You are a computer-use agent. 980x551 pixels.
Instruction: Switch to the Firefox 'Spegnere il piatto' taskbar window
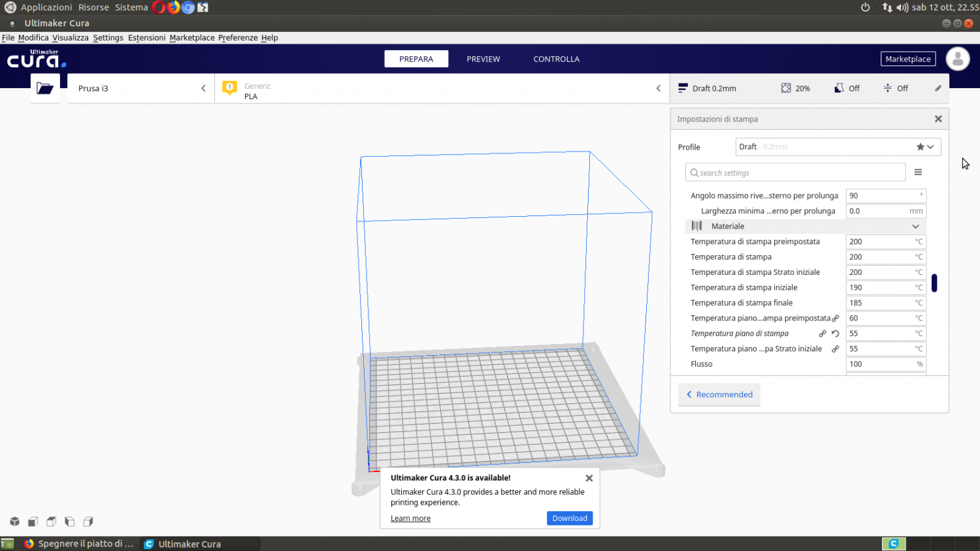[x=79, y=543]
